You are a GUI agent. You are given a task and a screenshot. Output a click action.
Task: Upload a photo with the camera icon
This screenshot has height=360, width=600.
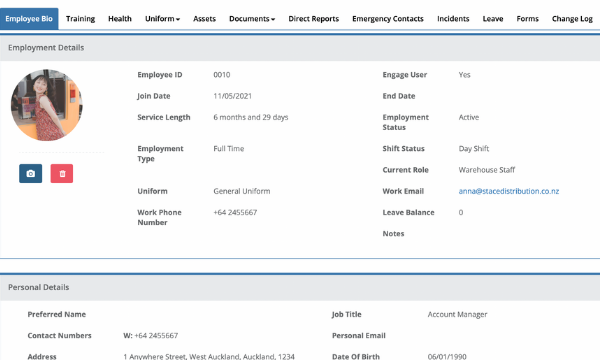coord(31,173)
